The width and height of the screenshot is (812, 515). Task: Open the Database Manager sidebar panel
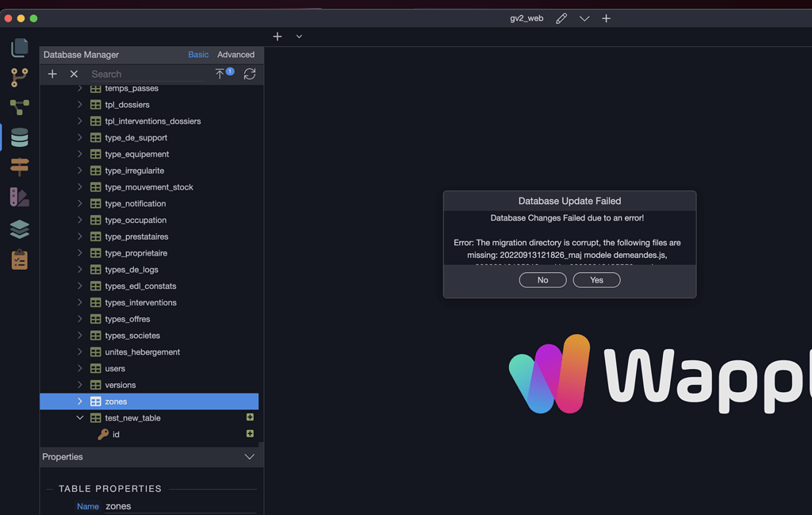pyautogui.click(x=19, y=136)
